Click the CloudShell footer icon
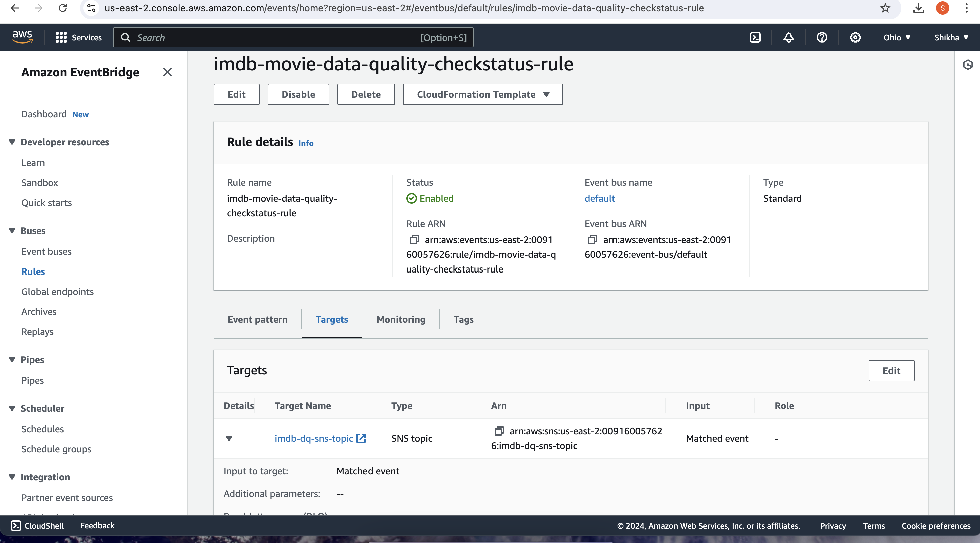The image size is (980, 543). (16, 526)
